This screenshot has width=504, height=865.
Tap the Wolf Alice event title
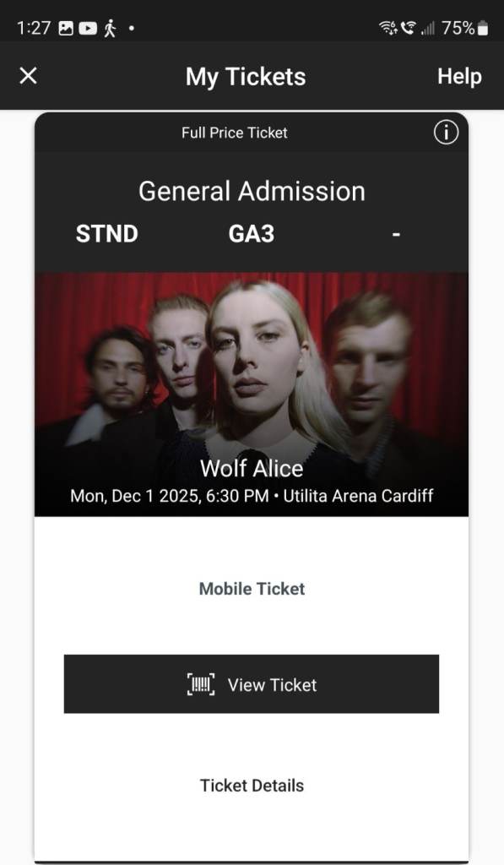click(x=252, y=468)
